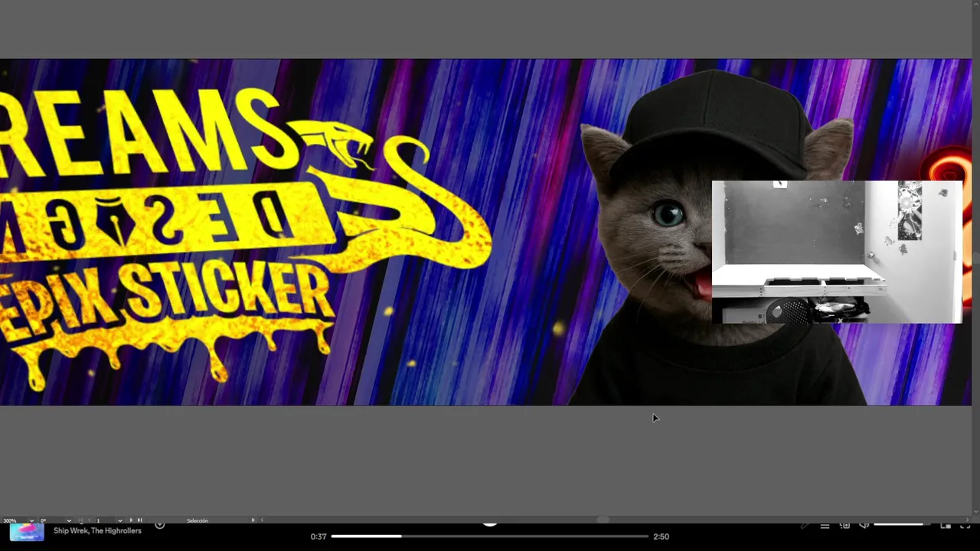Click the grayscale room image over the cat
The image size is (980, 551).
(x=837, y=252)
